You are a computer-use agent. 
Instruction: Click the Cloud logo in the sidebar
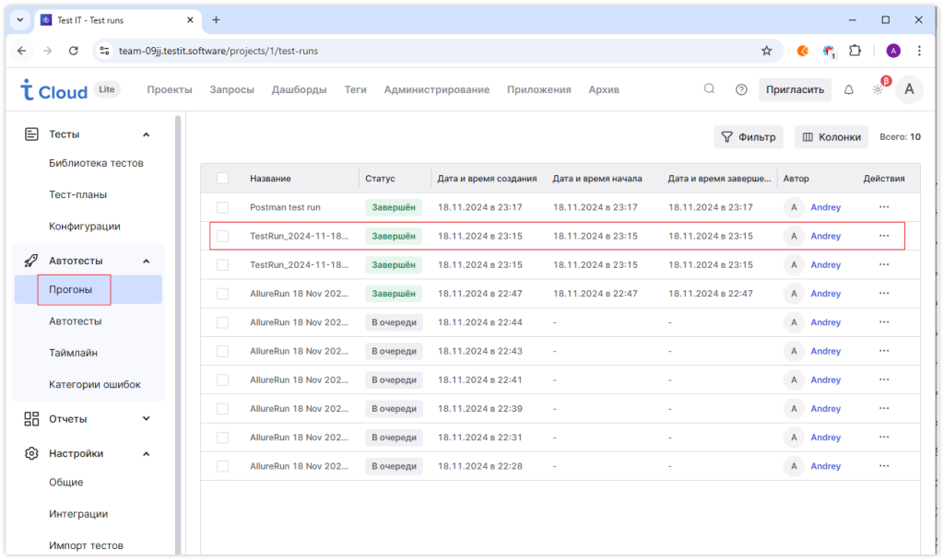click(x=53, y=90)
